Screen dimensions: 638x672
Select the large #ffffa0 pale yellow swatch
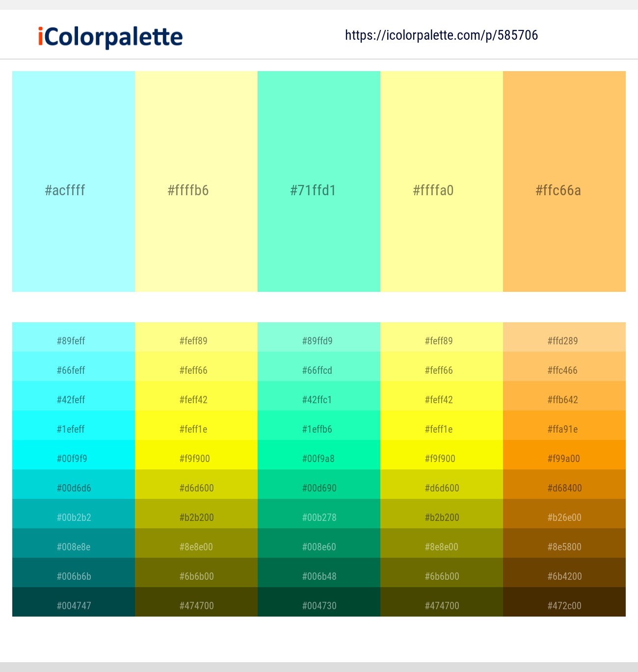[442, 181]
